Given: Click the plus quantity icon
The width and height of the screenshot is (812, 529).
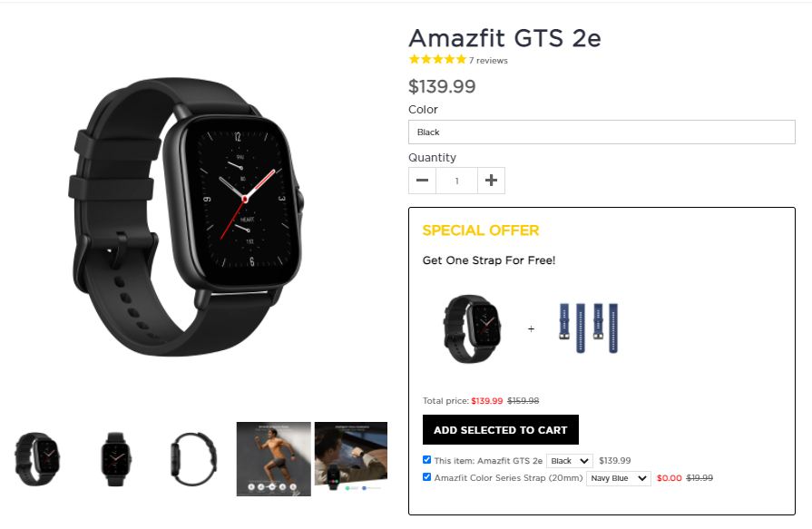Looking at the screenshot, I should (491, 181).
